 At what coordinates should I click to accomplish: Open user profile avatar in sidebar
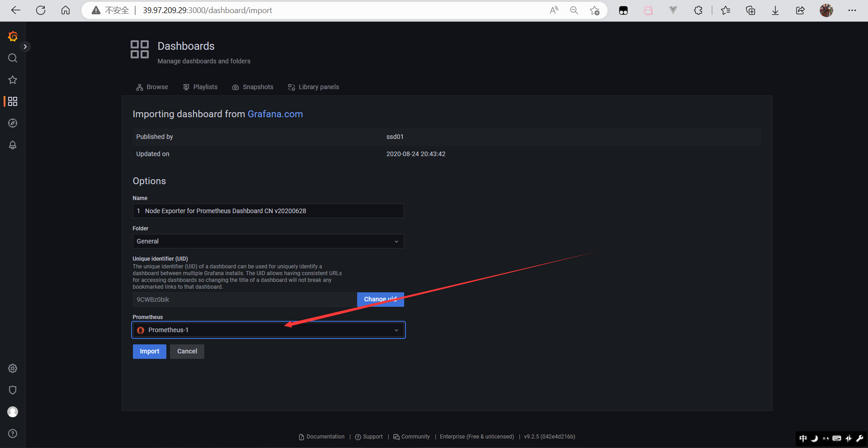tap(13, 412)
